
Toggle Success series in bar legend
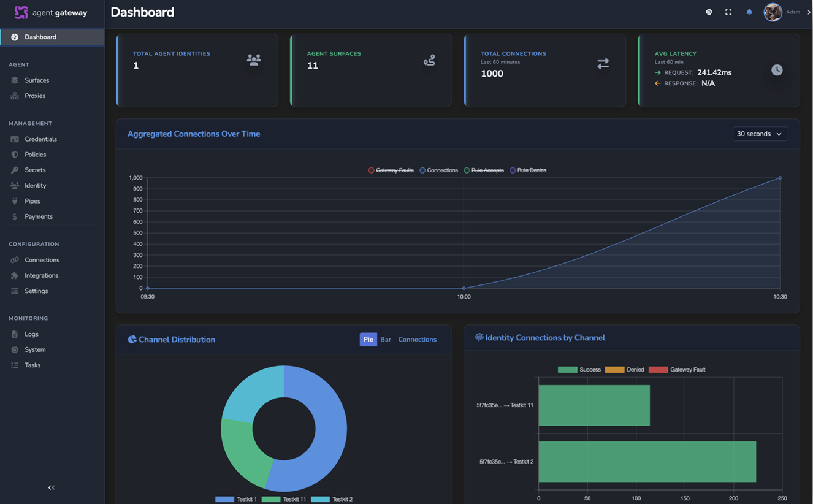(x=579, y=370)
